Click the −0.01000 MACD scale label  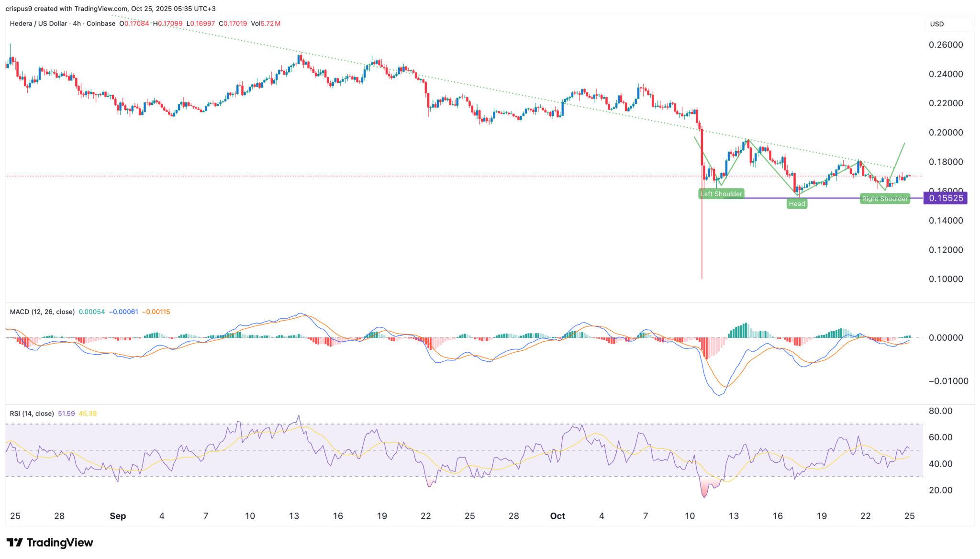coord(948,381)
